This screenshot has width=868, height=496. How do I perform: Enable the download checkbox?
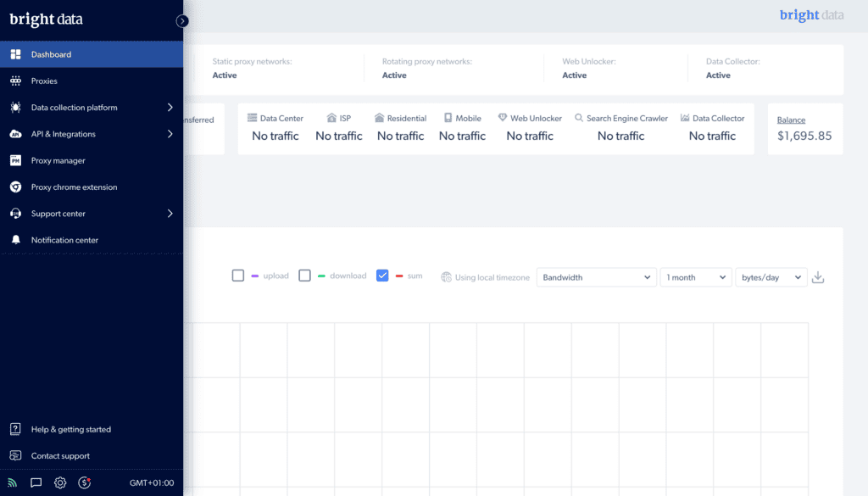tap(304, 276)
